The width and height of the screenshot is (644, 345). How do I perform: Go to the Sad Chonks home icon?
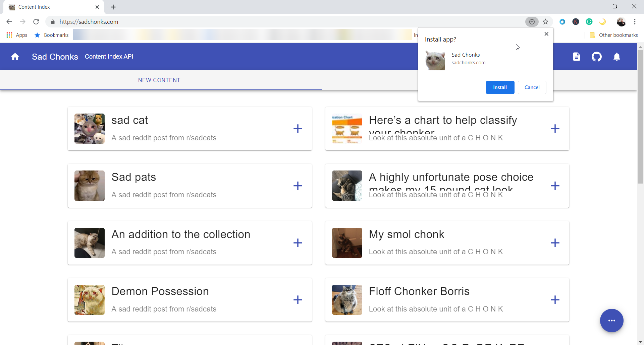point(15,57)
